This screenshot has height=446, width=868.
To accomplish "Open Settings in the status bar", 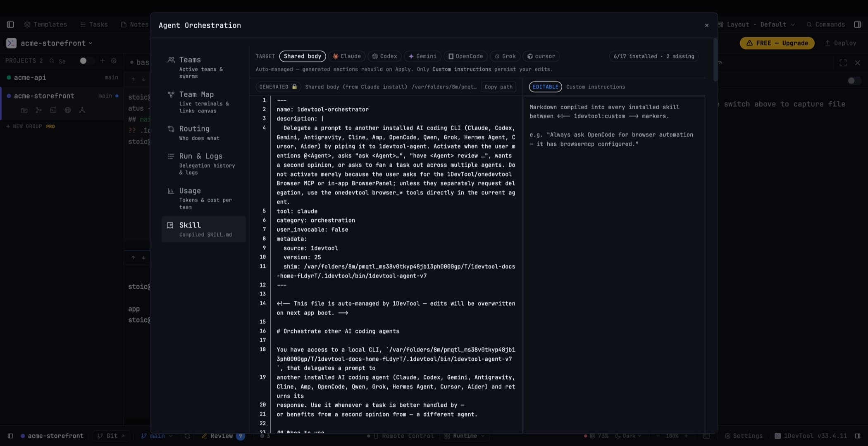I will (x=744, y=436).
